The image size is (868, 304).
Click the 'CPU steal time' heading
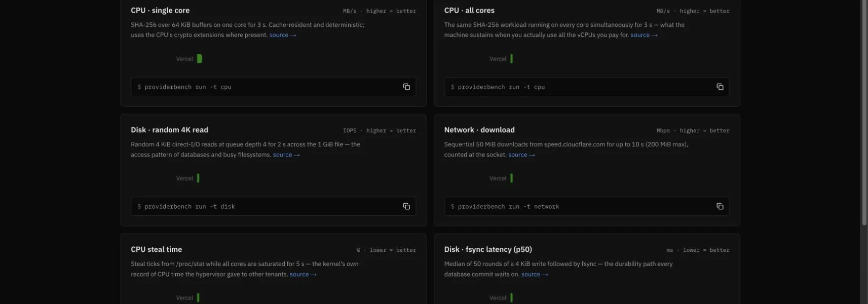156,250
